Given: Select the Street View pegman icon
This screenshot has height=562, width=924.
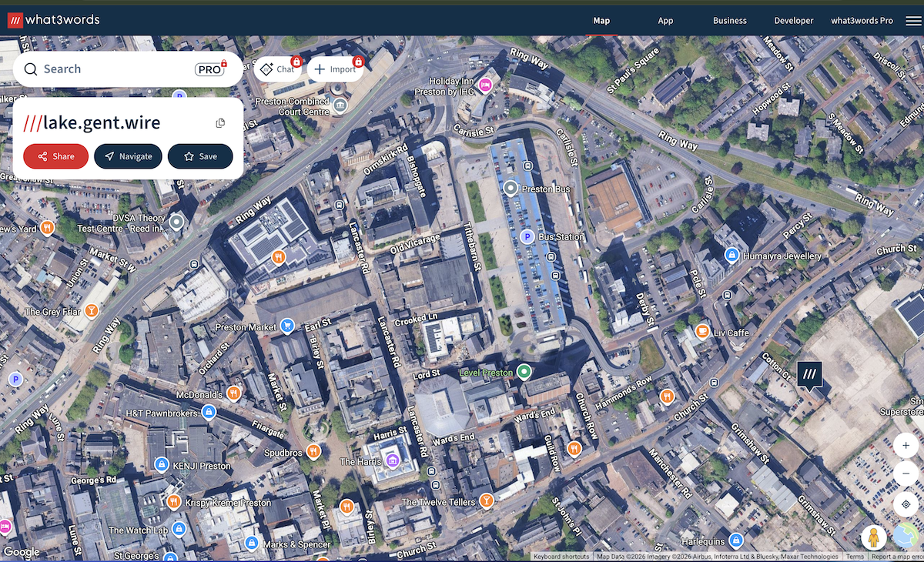Looking at the screenshot, I should pyautogui.click(x=872, y=537).
